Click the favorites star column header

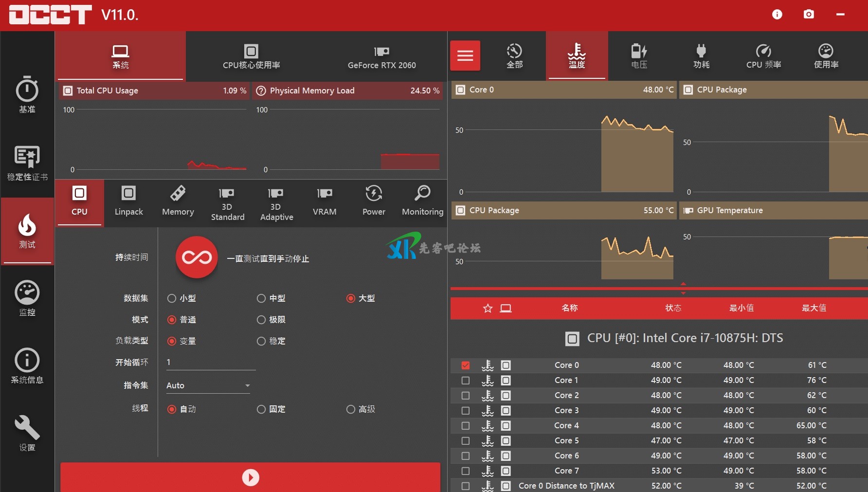coord(488,308)
